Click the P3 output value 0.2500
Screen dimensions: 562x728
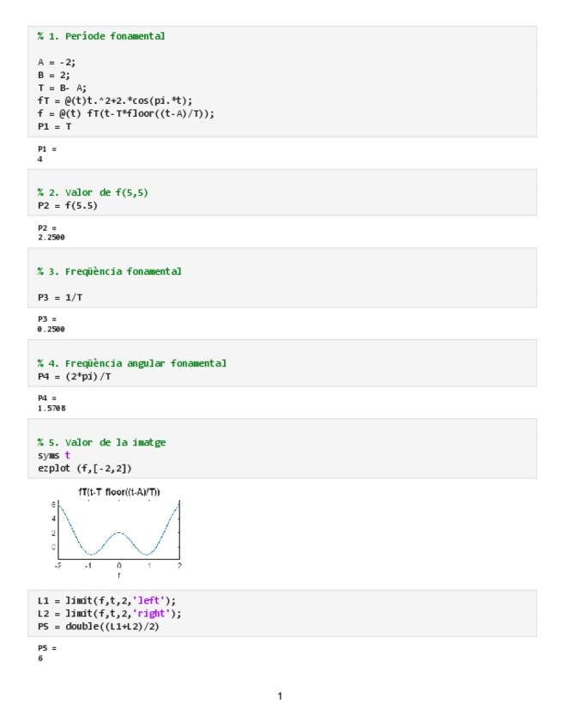coord(50,328)
